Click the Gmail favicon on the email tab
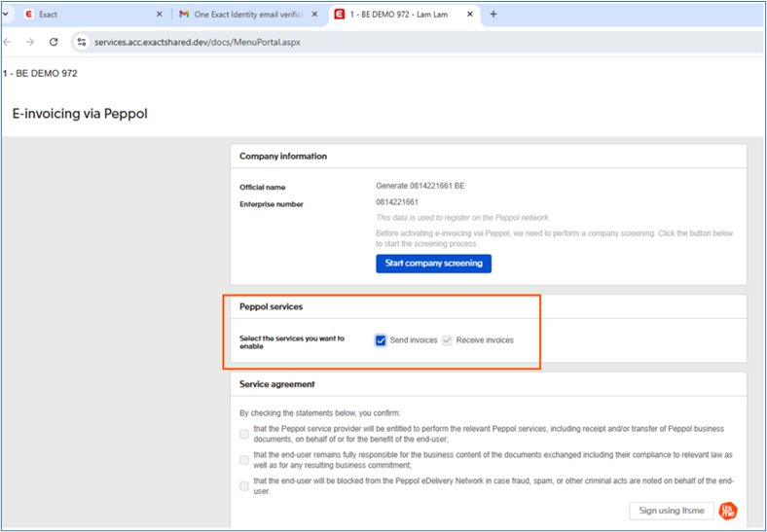 click(184, 15)
